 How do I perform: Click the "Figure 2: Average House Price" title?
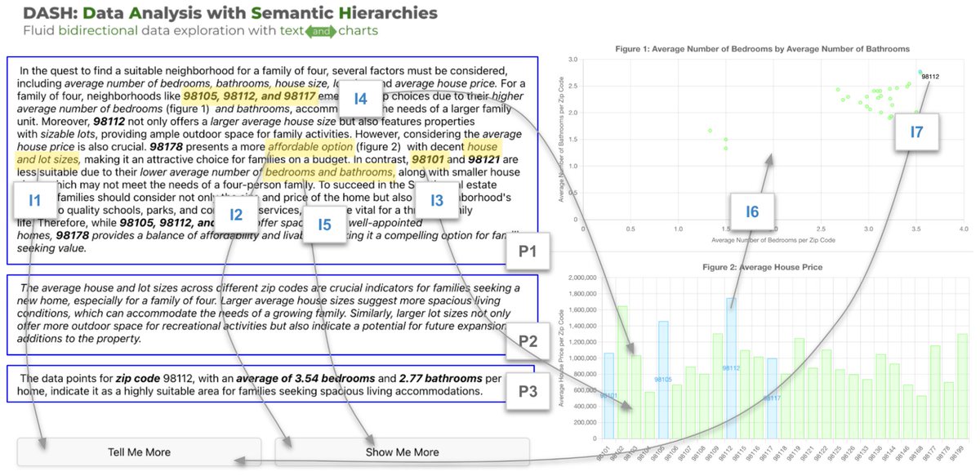click(x=763, y=267)
